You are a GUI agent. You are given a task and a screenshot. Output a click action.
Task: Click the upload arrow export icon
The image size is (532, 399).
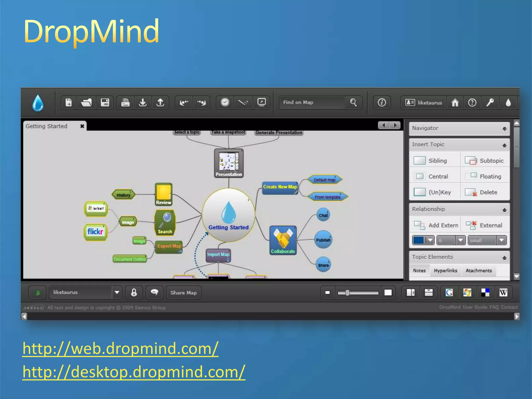(160, 103)
